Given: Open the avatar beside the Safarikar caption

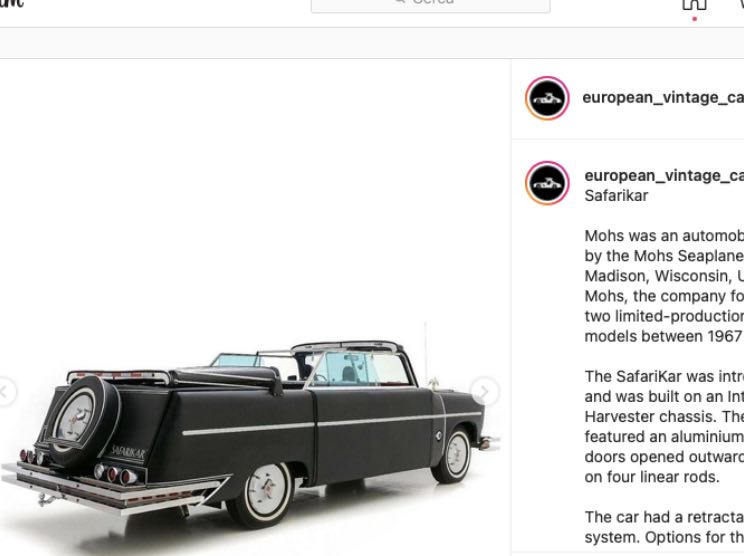Looking at the screenshot, I should (x=547, y=183).
